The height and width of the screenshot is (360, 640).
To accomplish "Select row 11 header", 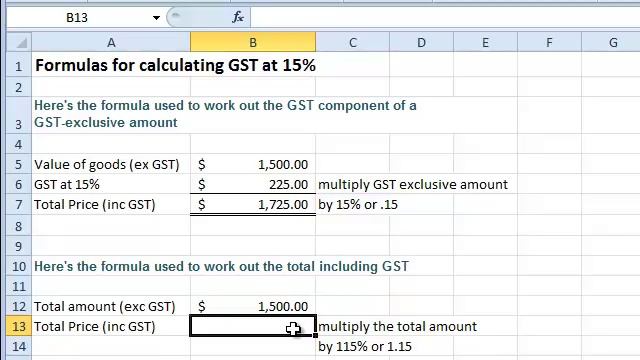I will coord(19,286).
